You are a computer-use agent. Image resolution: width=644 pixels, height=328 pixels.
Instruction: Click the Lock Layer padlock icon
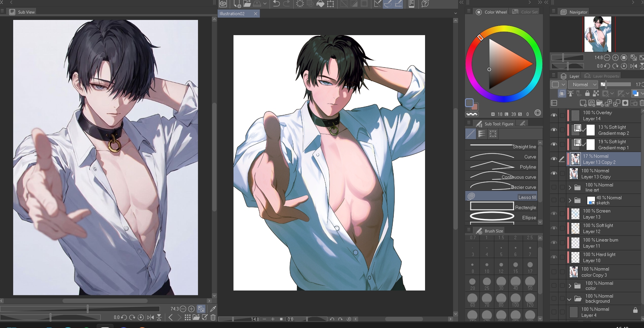click(x=587, y=94)
